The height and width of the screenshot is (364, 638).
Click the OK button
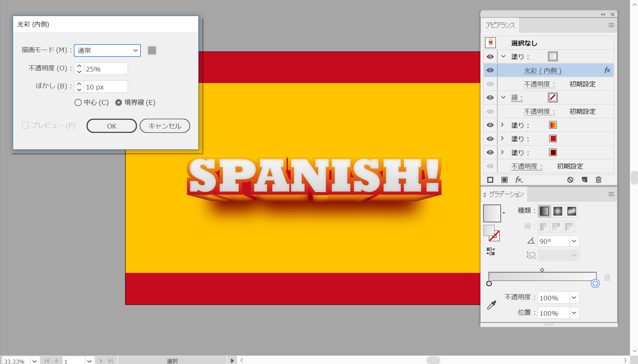[111, 126]
